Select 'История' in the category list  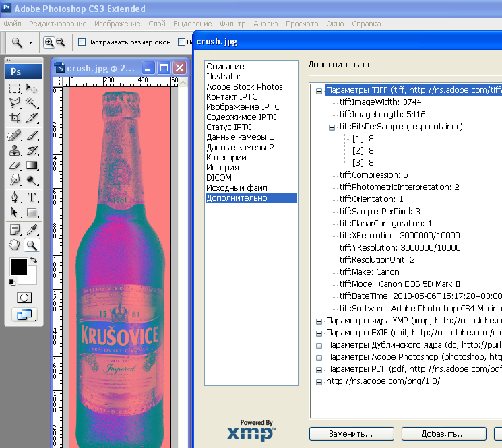pos(251,167)
